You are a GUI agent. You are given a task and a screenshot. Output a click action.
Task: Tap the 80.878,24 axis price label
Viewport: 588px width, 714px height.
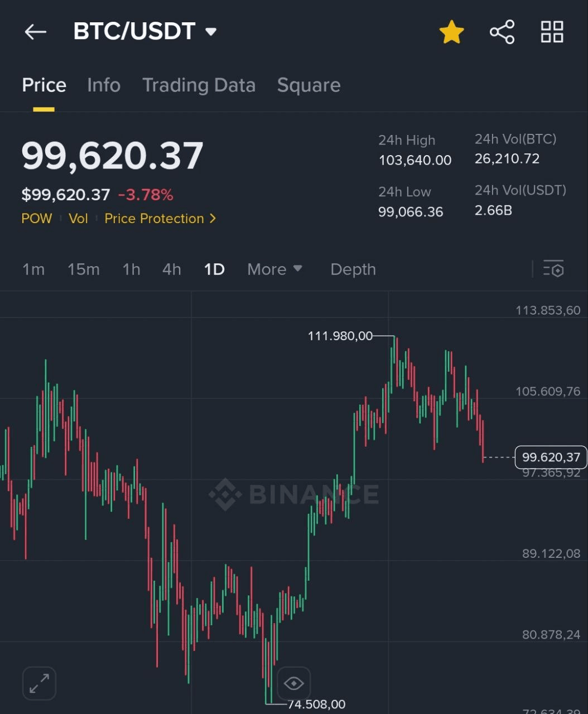[551, 635]
